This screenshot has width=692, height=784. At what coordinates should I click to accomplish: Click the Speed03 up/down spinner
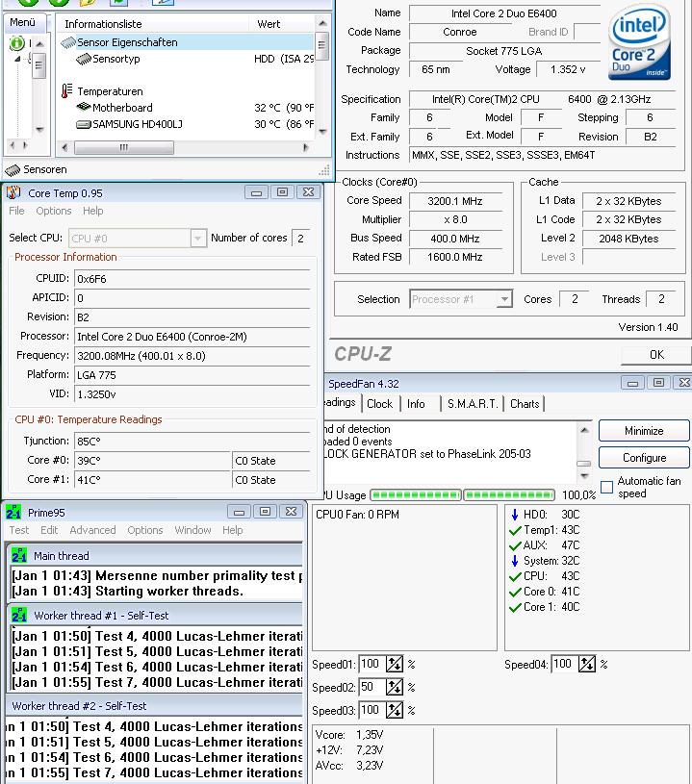395,710
